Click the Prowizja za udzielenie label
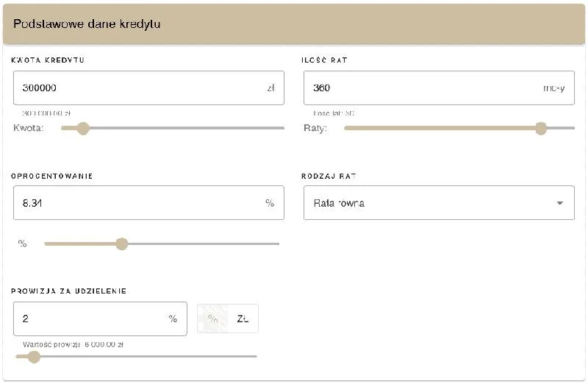 tap(68, 291)
